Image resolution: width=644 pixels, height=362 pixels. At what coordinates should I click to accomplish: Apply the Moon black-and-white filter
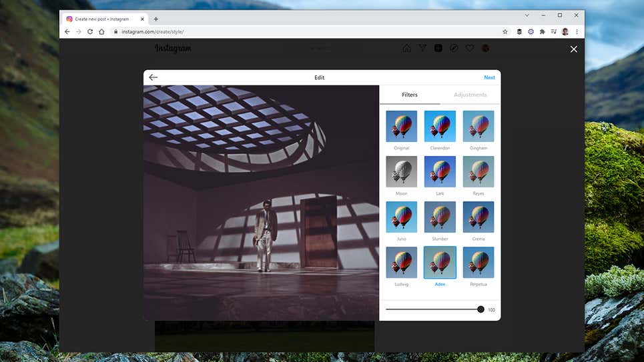tap(401, 171)
